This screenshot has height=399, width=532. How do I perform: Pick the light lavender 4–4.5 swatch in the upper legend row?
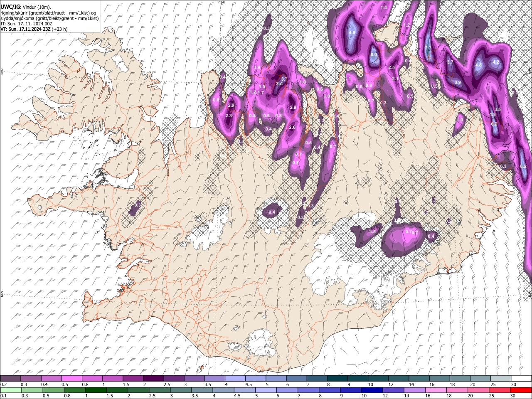click(x=235, y=379)
